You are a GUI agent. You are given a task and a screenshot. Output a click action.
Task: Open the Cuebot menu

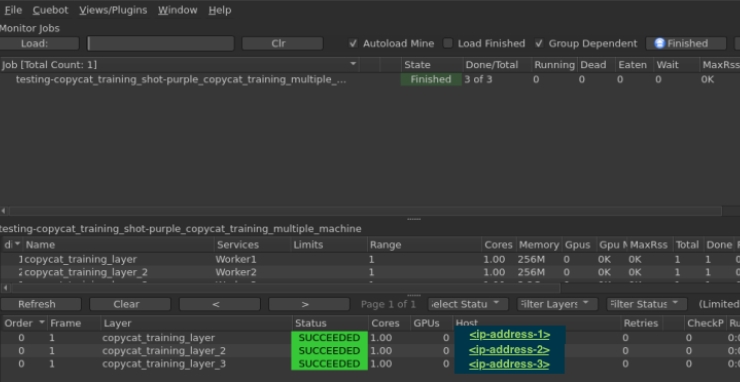(50, 10)
